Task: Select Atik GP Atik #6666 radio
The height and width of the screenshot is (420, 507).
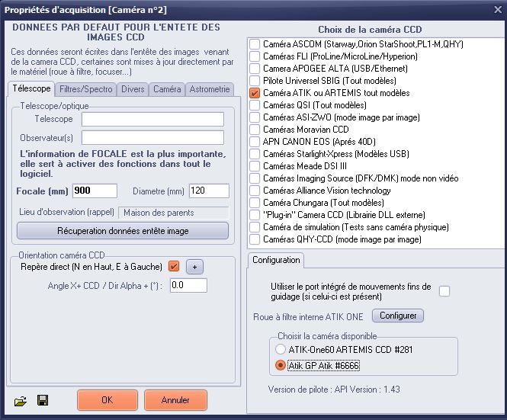Action: tap(279, 366)
